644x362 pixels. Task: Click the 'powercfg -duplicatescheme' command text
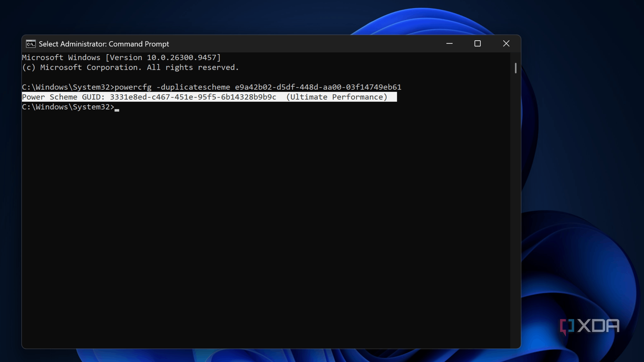172,87
